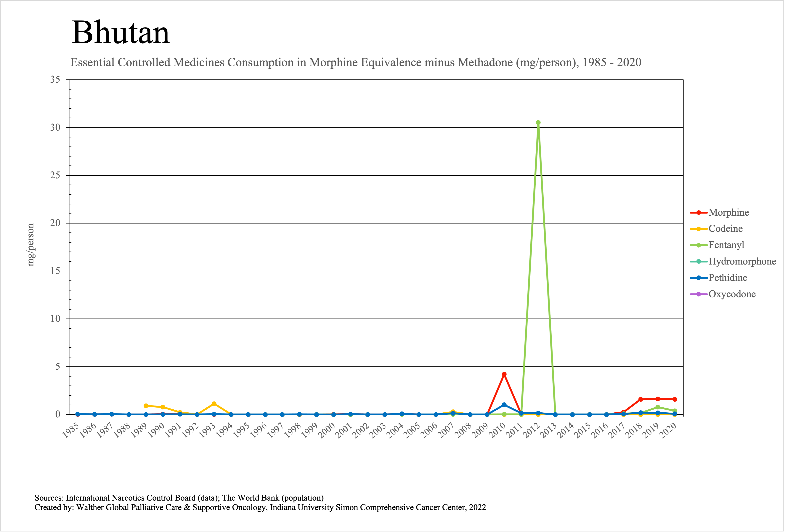Click the Pethidine 2010 data point
Image resolution: width=785 pixels, height=532 pixels.
(x=504, y=405)
